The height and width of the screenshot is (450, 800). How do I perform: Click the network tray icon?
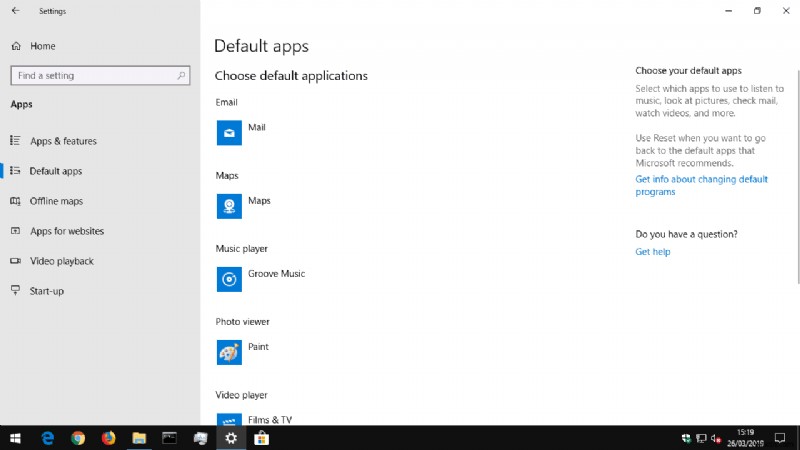pos(701,438)
